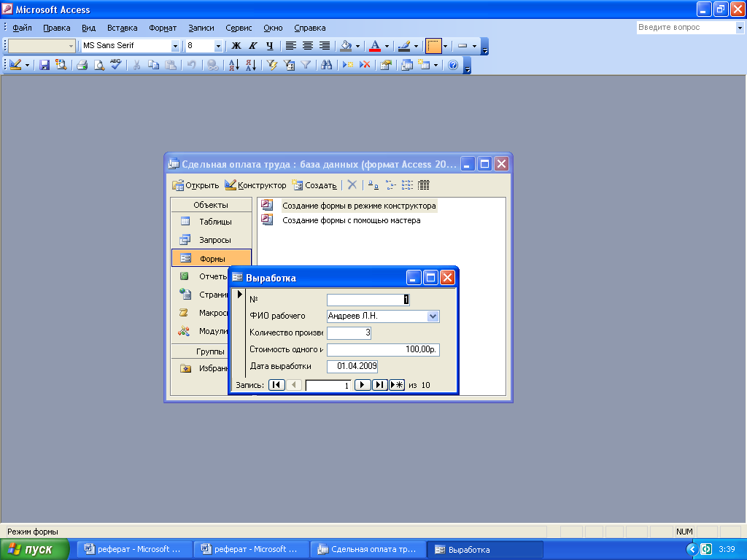Click the fill color bucket swatch
The image size is (747, 560).
click(x=347, y=46)
